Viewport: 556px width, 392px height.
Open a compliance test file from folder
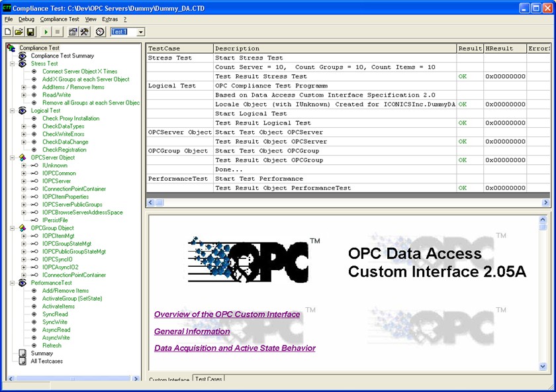pyautogui.click(x=19, y=32)
